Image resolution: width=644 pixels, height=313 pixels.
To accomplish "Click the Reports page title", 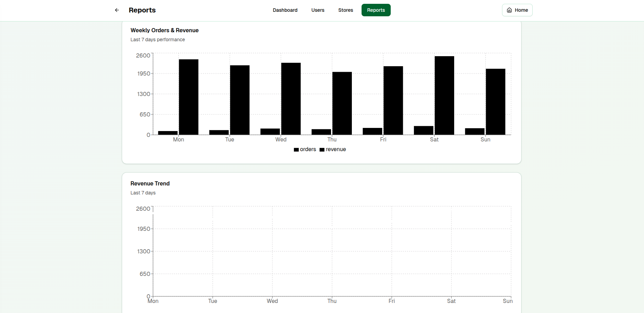I will point(142,10).
